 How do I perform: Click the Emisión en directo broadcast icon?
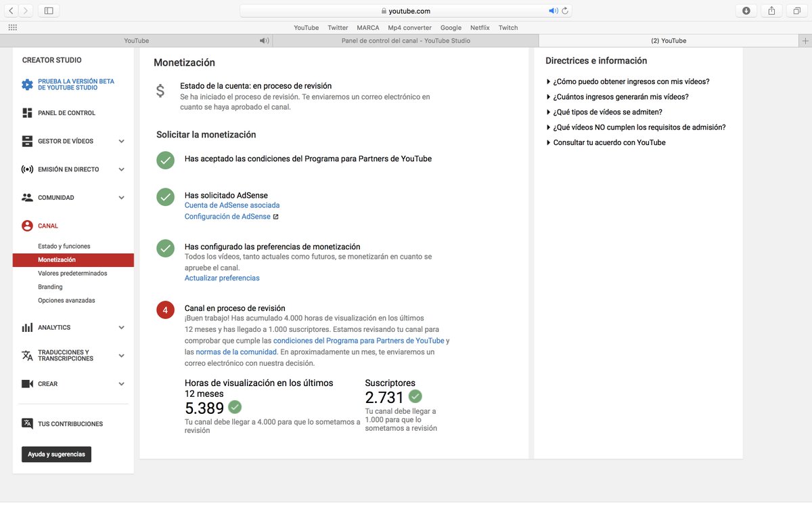(27, 169)
